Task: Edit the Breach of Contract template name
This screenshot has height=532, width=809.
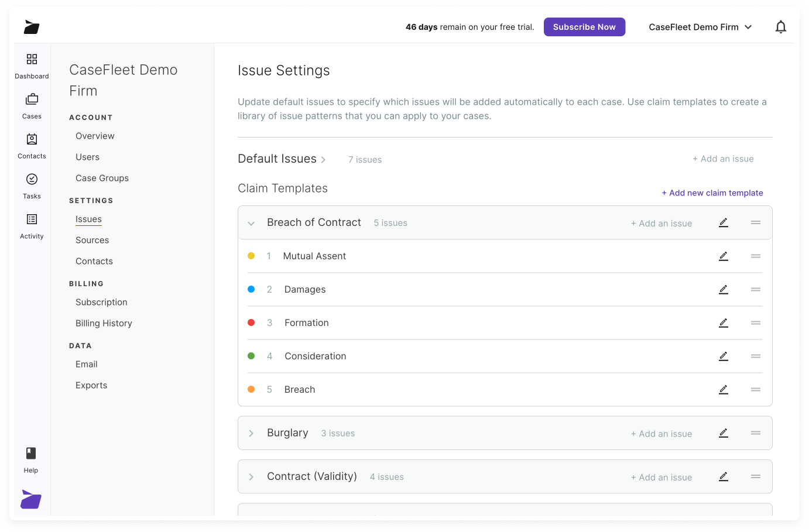Action: tap(723, 222)
